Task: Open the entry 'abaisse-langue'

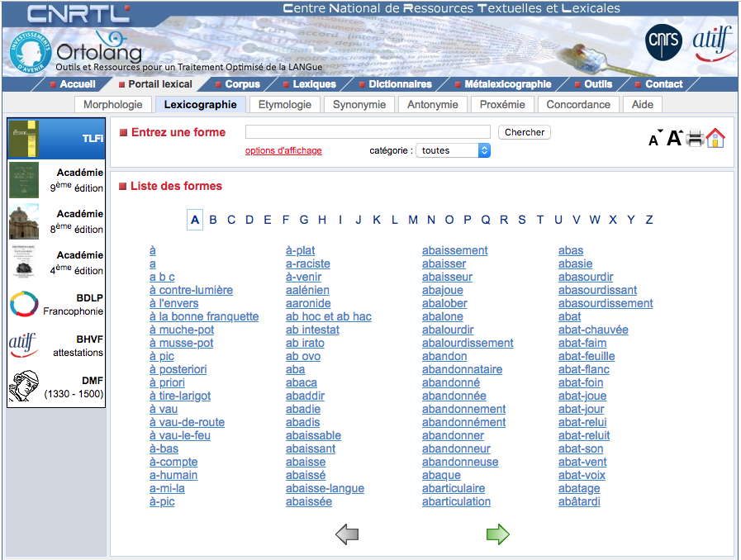Action: pyautogui.click(x=325, y=488)
